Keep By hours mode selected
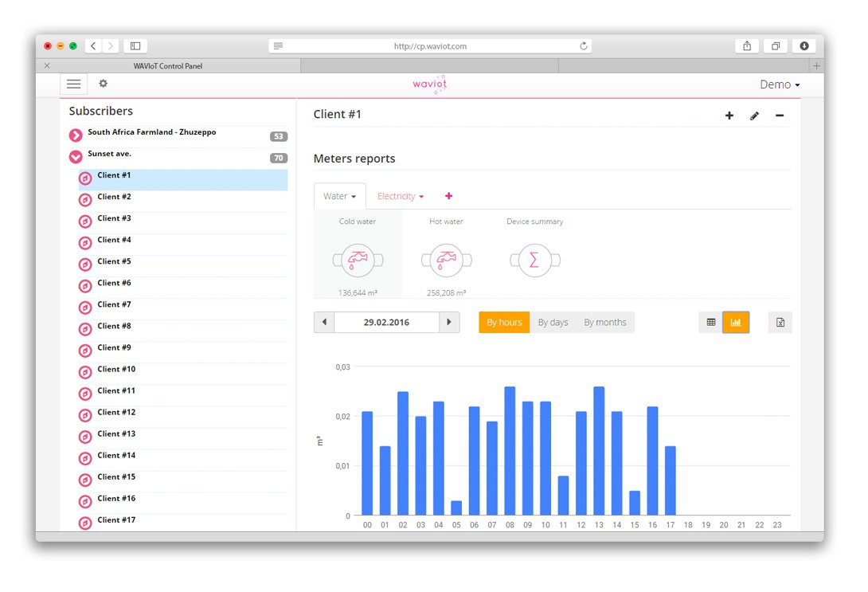The width and height of the screenshot is (868, 592). (503, 322)
